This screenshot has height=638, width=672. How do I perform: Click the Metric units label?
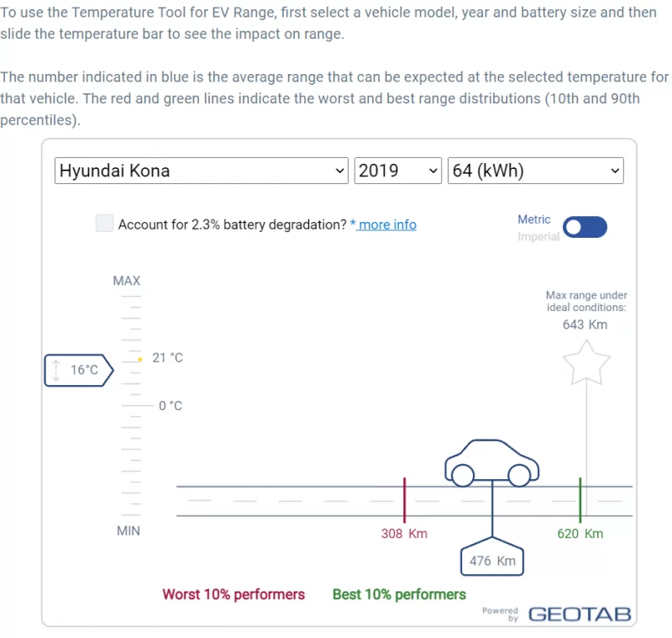pyautogui.click(x=534, y=219)
